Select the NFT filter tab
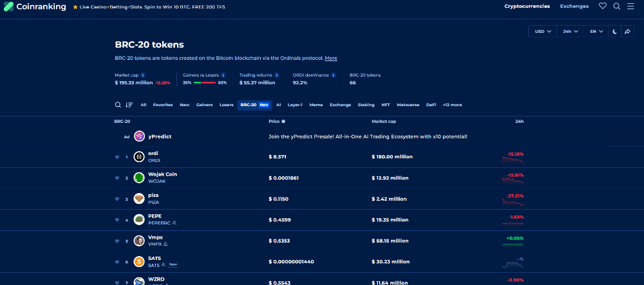644x285 pixels. click(x=386, y=105)
